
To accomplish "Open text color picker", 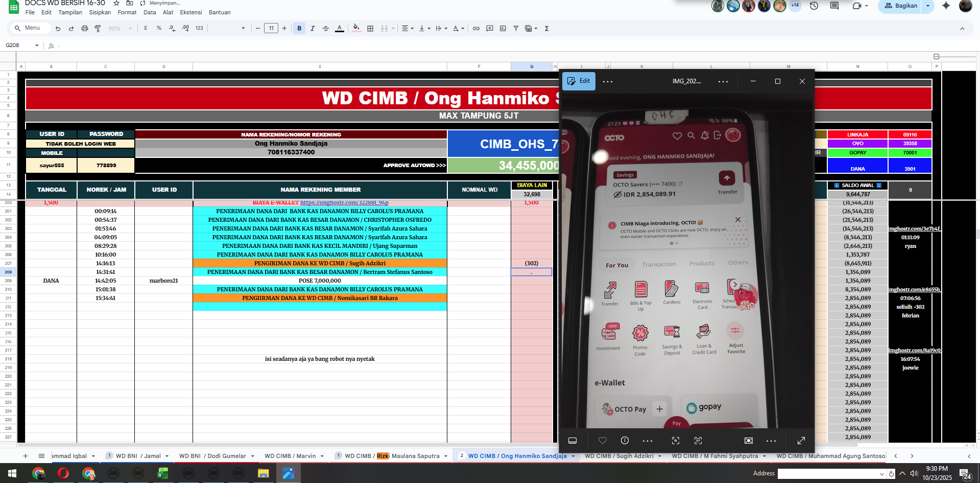I will pyautogui.click(x=339, y=29).
